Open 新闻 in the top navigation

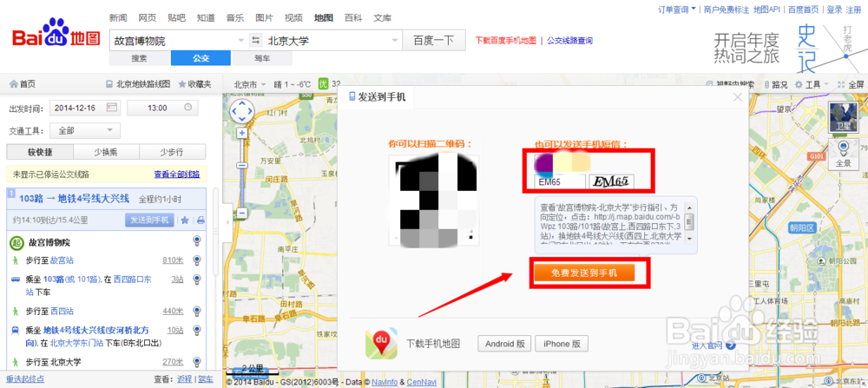(x=117, y=17)
